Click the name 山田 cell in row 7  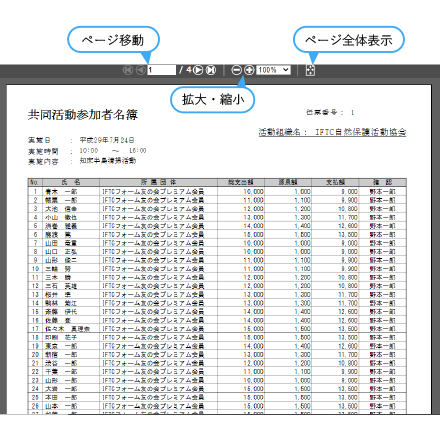pos(71,243)
